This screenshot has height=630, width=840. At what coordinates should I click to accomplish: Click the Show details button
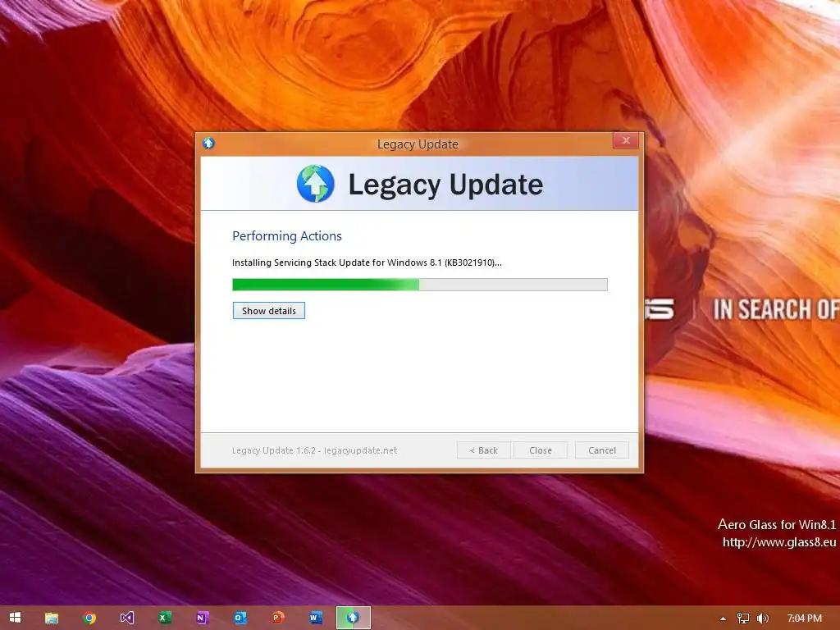click(x=268, y=311)
